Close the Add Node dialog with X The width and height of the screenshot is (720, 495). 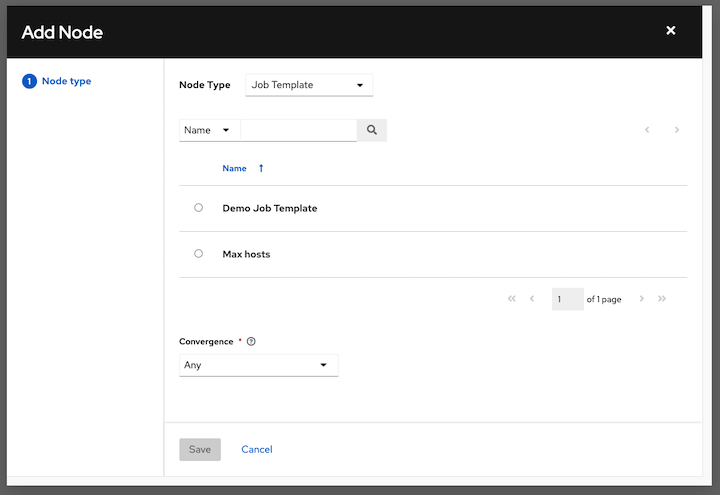[x=671, y=31]
